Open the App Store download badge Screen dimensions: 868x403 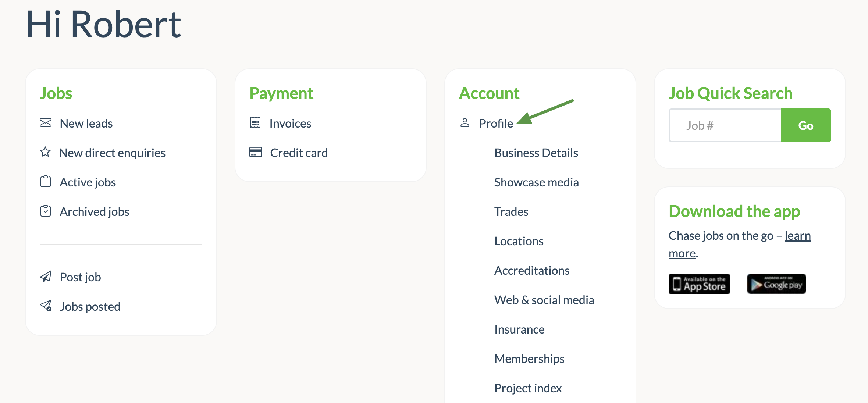point(699,284)
